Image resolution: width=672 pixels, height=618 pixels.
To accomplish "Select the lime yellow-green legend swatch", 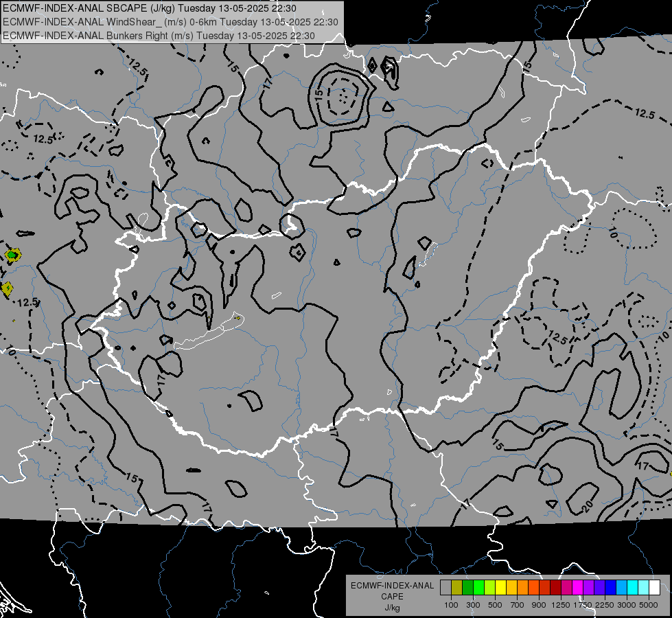I will (490, 587).
